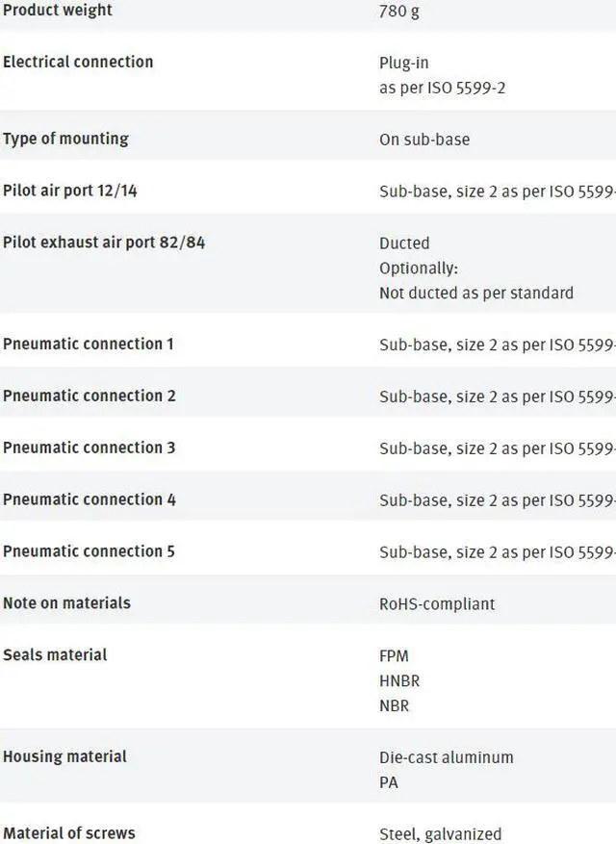
Task: Click "Not ducted as per standard" text
Action: pos(475,294)
